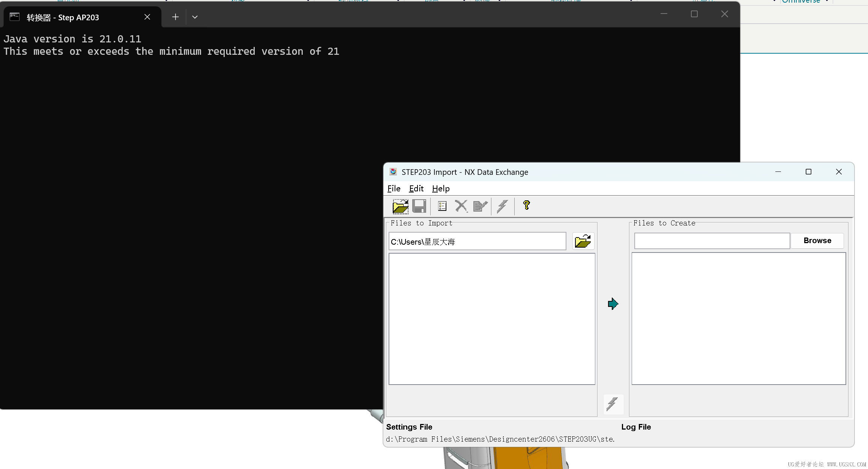Click inside the Files to Import list
868x469 pixels.
492,319
